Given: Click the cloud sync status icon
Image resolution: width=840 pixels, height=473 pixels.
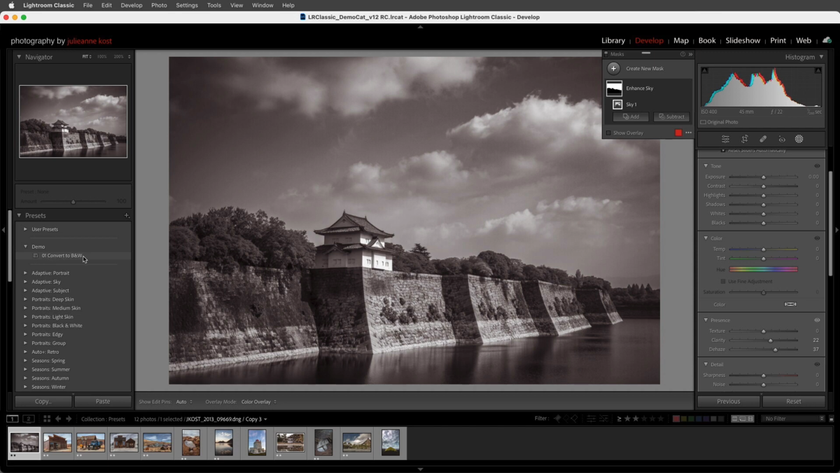Looking at the screenshot, I should (827, 40).
